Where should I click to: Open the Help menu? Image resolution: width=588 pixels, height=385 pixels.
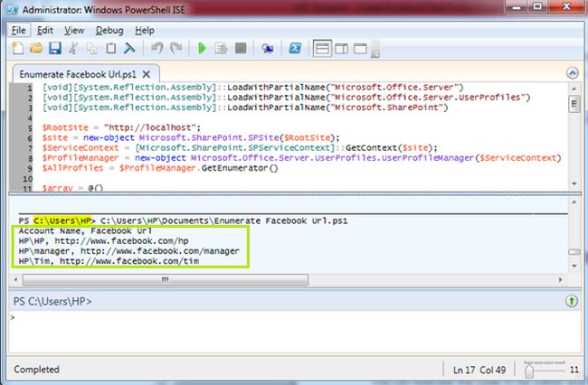click(145, 31)
